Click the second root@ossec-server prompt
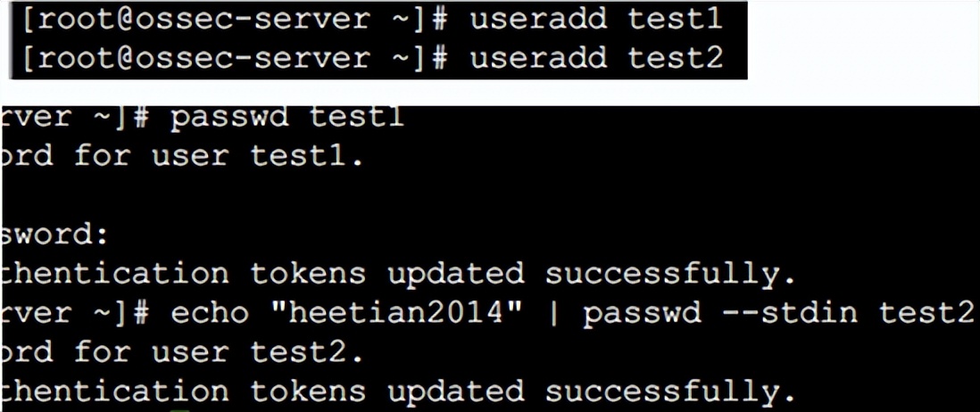The width and height of the screenshot is (980, 412). tap(235, 60)
